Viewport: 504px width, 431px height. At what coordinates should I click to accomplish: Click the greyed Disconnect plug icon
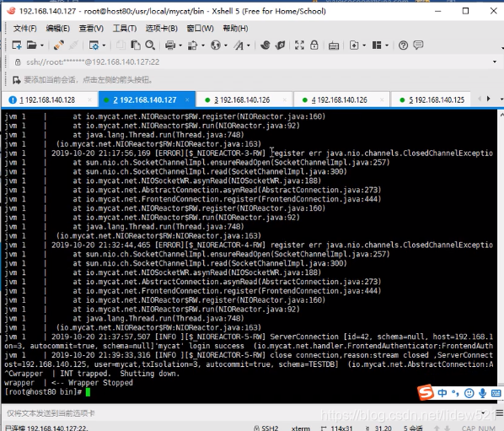pyautogui.click(x=73, y=46)
